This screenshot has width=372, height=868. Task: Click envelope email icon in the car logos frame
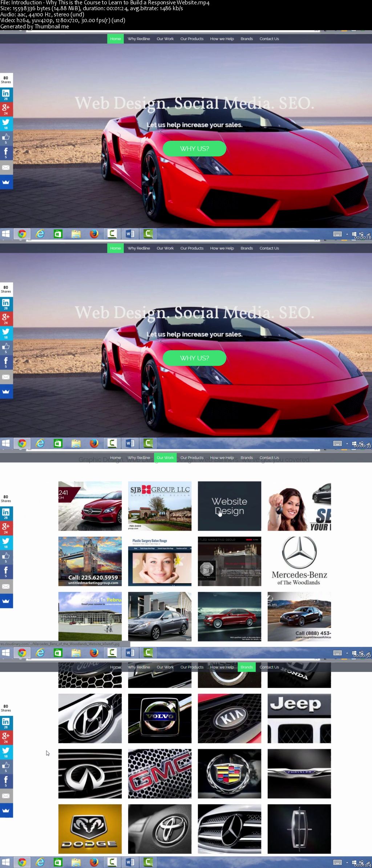(x=6, y=796)
